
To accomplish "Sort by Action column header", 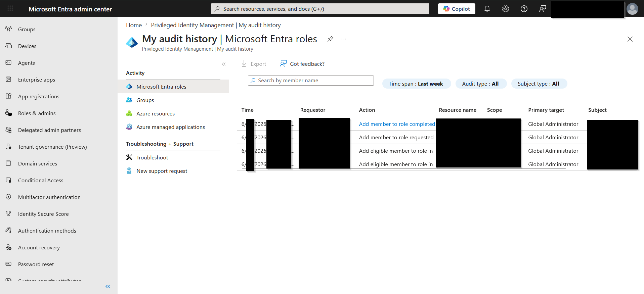I will [367, 110].
